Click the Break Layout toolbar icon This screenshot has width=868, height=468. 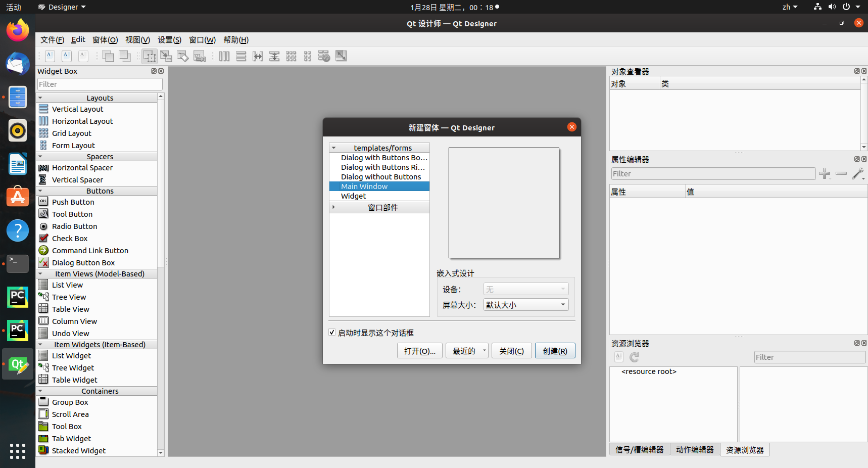click(324, 56)
